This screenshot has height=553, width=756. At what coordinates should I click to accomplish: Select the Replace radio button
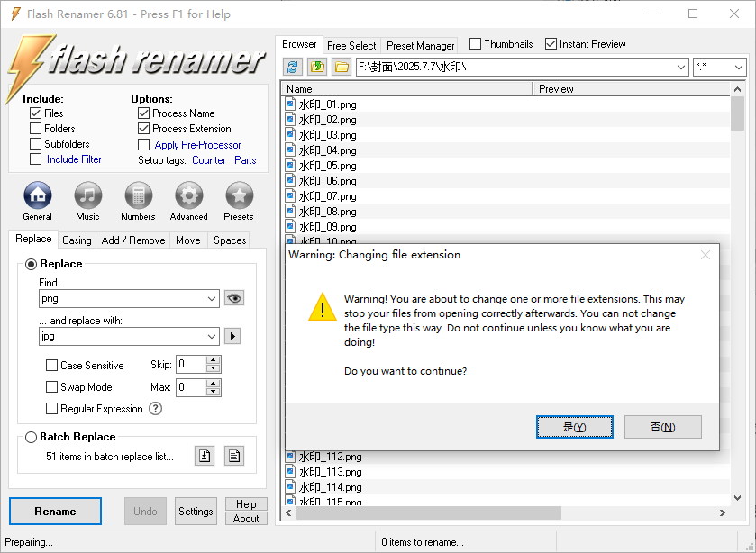(x=31, y=264)
